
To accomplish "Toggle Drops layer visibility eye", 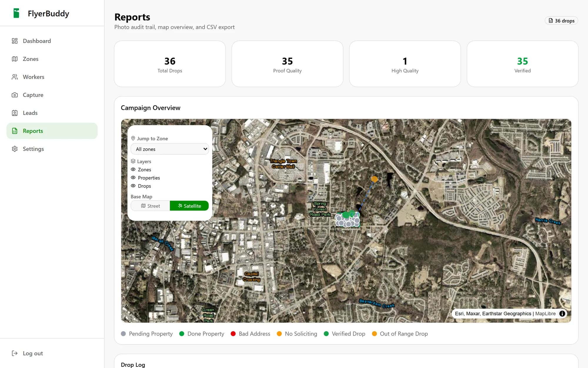I will [133, 186].
